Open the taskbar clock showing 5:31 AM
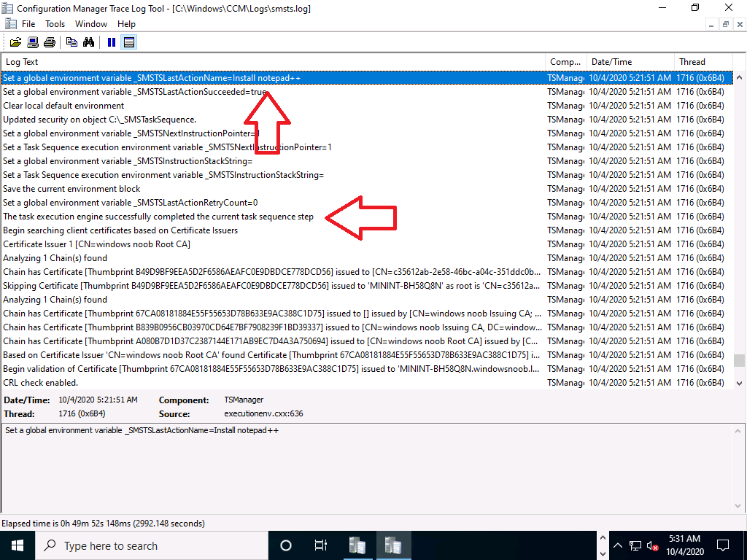Viewport: 747px width, 560px height. [x=684, y=545]
